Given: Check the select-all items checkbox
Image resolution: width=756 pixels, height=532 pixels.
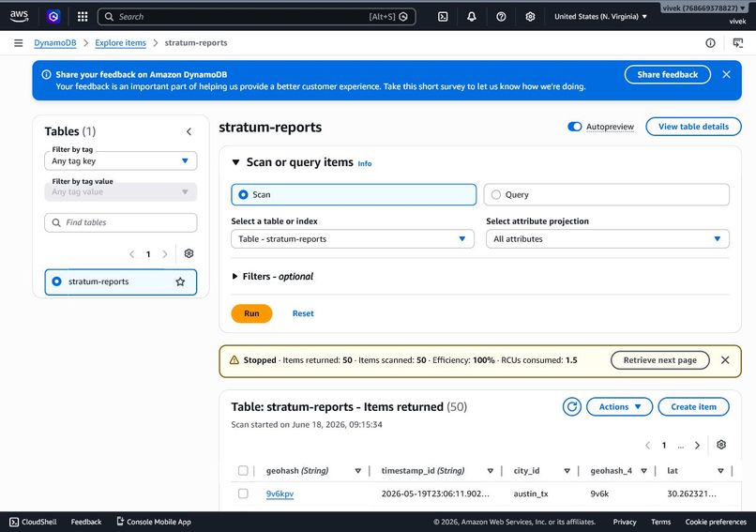Looking at the screenshot, I should coord(243,470).
